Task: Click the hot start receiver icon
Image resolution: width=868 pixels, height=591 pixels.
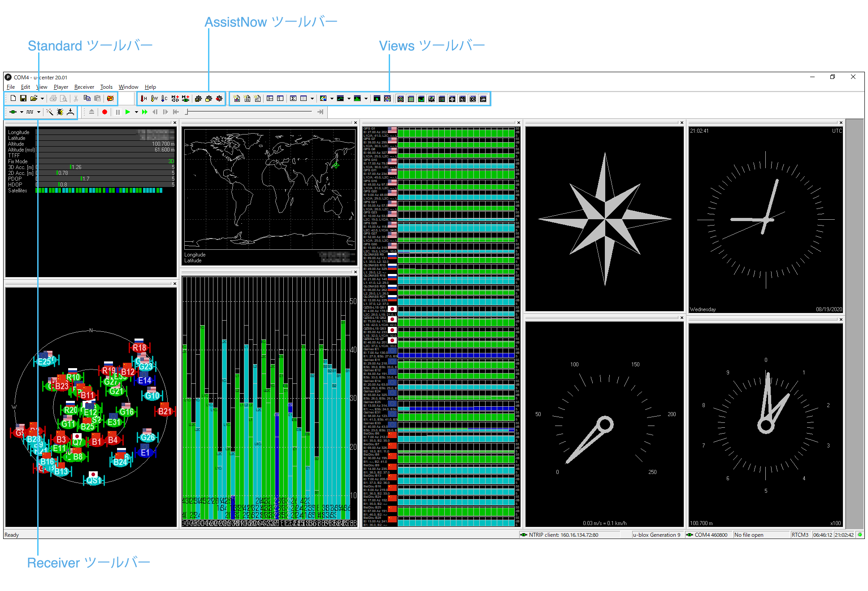Action: click(x=143, y=99)
